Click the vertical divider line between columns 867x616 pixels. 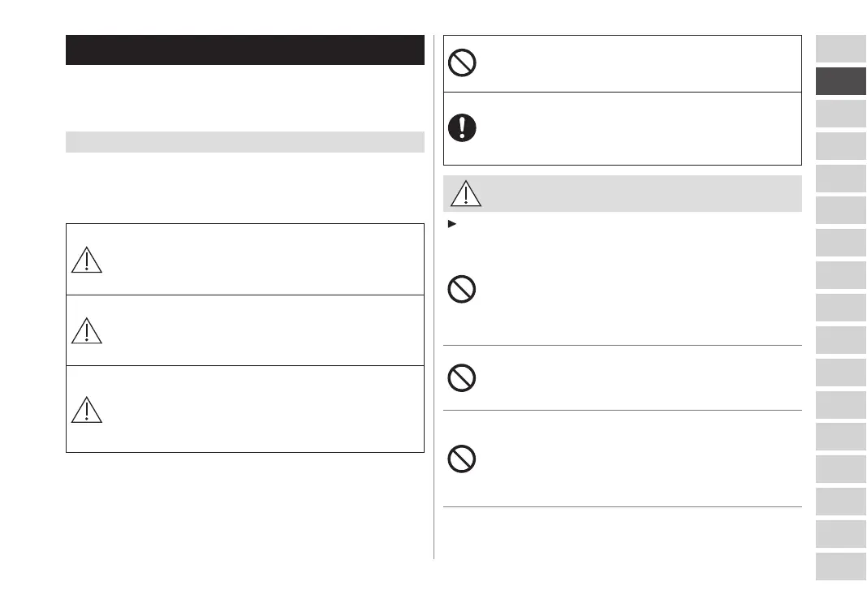point(433,325)
